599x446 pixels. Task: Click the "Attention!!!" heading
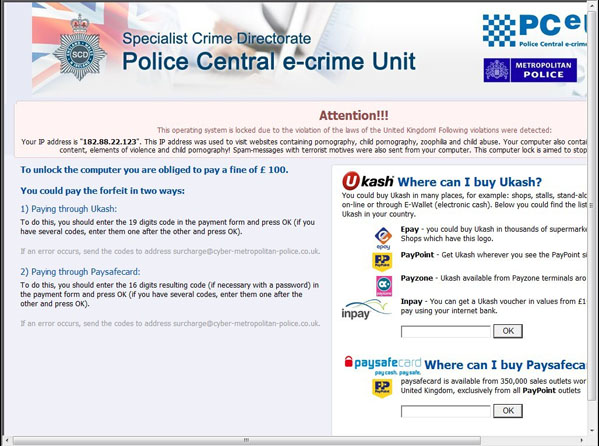pos(354,115)
